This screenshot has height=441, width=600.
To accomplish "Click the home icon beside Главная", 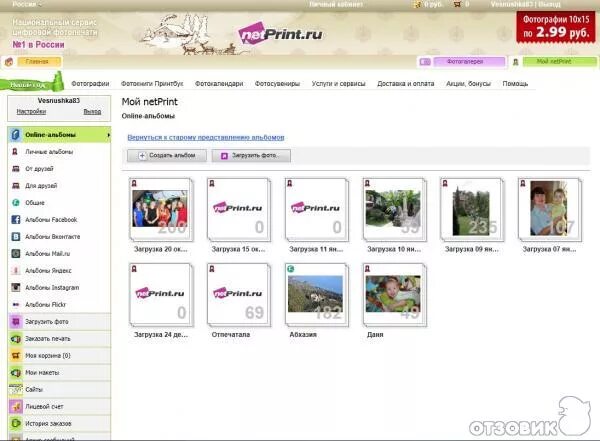I will (x=9, y=62).
